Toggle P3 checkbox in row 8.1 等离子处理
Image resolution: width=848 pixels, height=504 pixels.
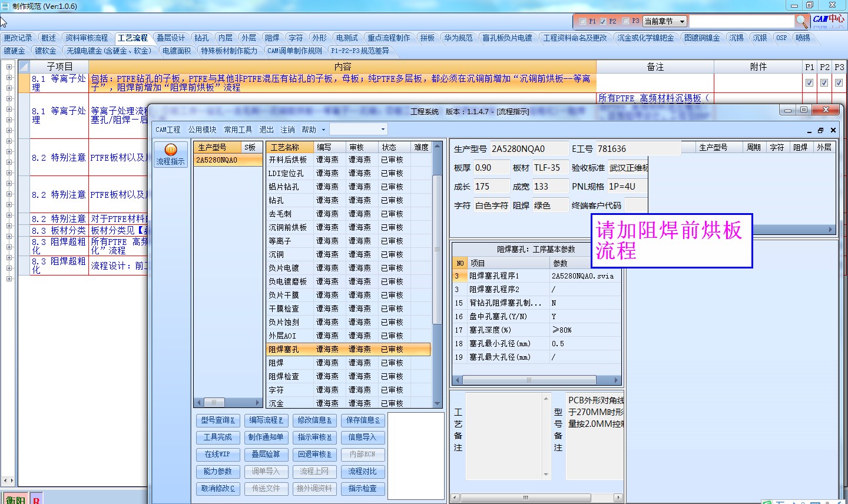(839, 83)
